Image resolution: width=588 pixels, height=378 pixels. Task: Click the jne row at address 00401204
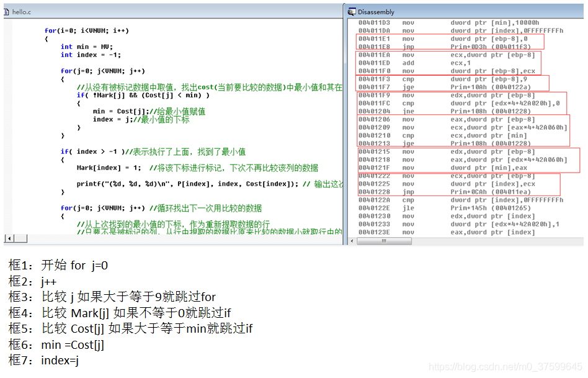(x=445, y=112)
